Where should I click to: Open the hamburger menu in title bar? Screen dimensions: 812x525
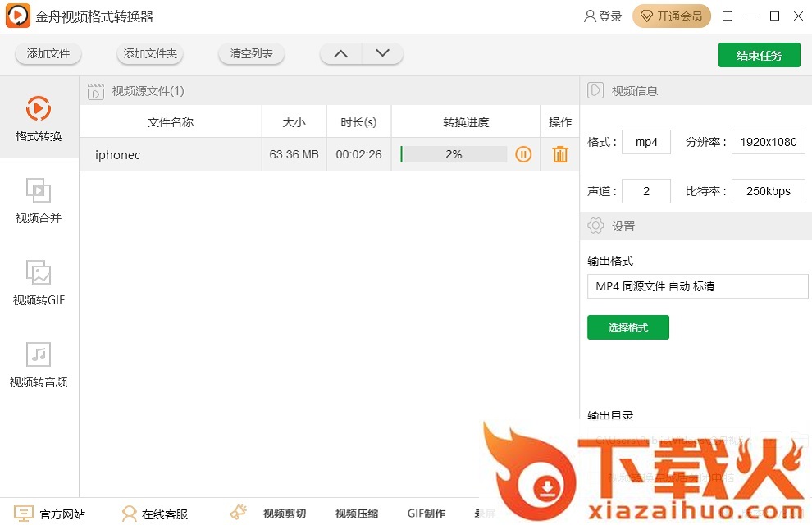[x=727, y=16]
